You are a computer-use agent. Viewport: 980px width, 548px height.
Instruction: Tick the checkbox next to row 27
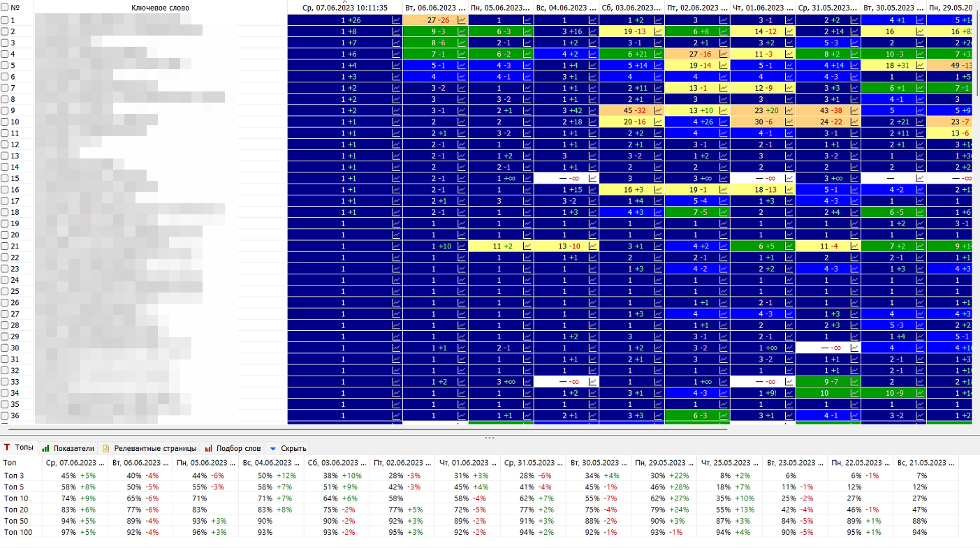click(x=4, y=313)
